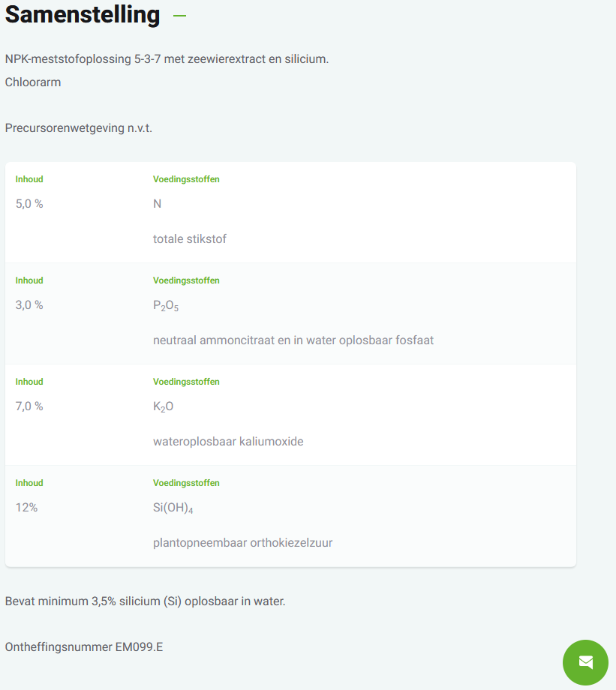This screenshot has height=690, width=616.
Task: Click the 'totale stikstof' description
Action: [x=190, y=239]
